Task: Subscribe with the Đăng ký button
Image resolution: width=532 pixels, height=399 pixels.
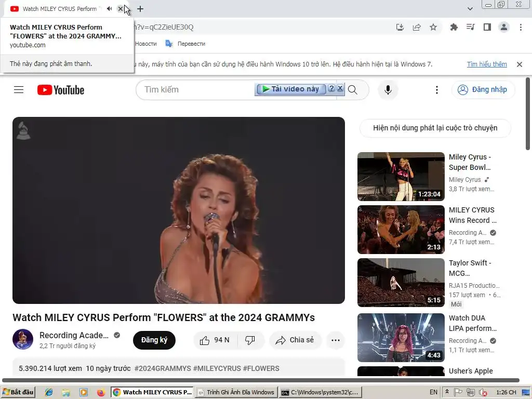Action: [x=154, y=340]
